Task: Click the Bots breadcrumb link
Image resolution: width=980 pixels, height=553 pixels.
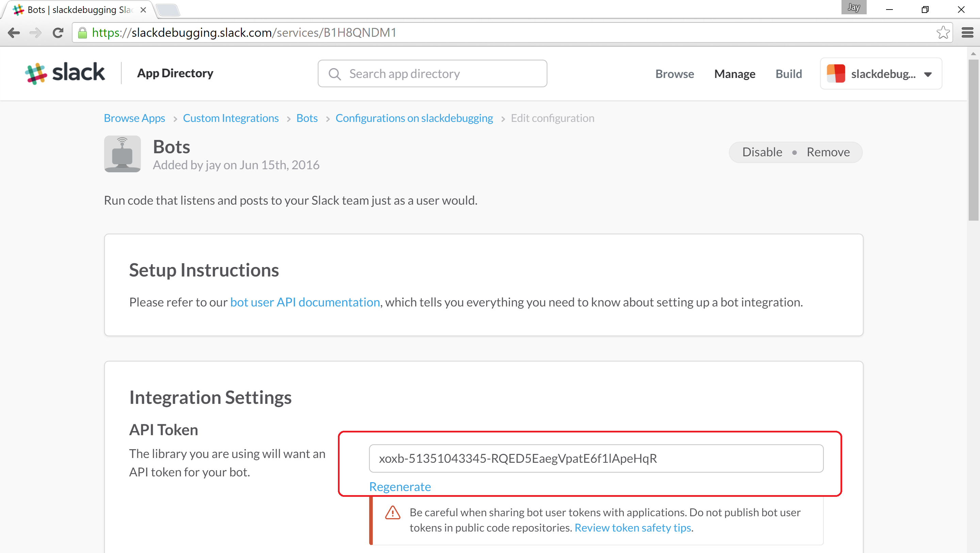Action: (307, 118)
